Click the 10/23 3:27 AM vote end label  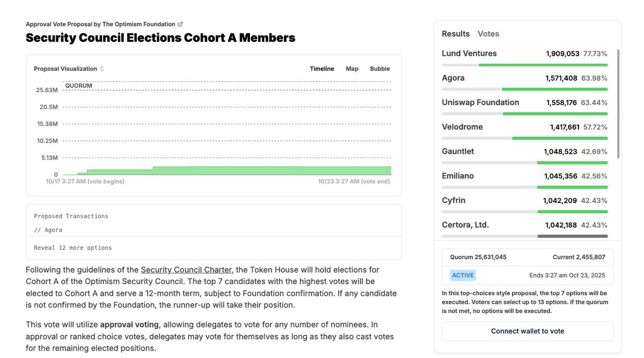(354, 181)
